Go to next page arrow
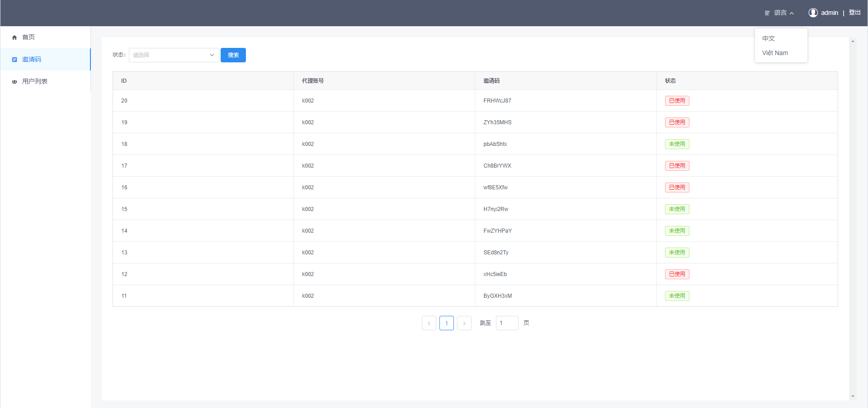 pos(464,323)
